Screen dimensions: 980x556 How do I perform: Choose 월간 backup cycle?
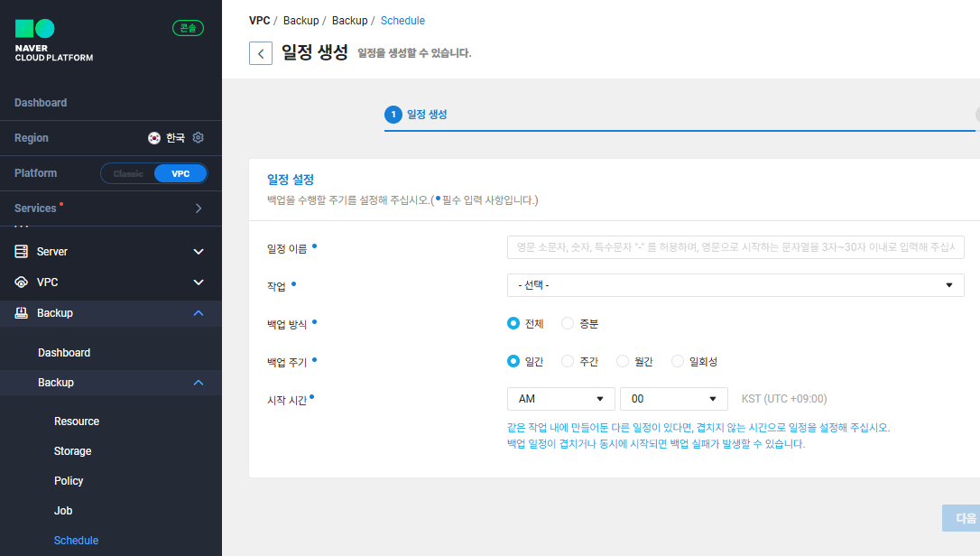coord(623,362)
